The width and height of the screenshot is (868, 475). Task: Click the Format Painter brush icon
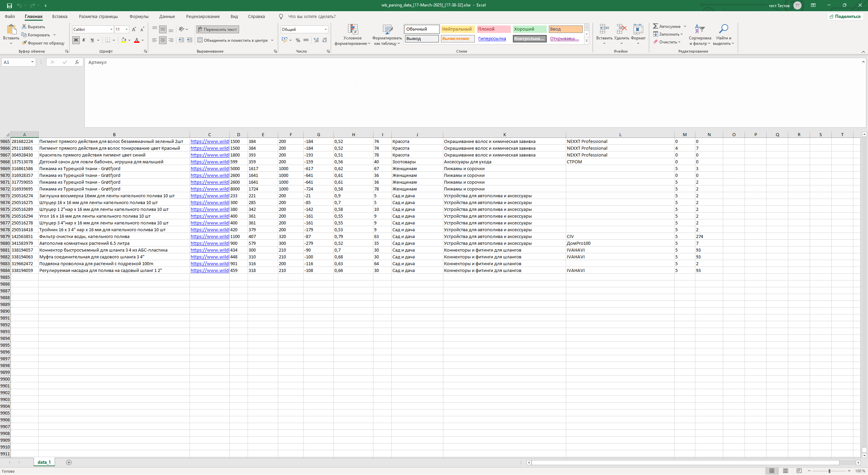[x=24, y=43]
